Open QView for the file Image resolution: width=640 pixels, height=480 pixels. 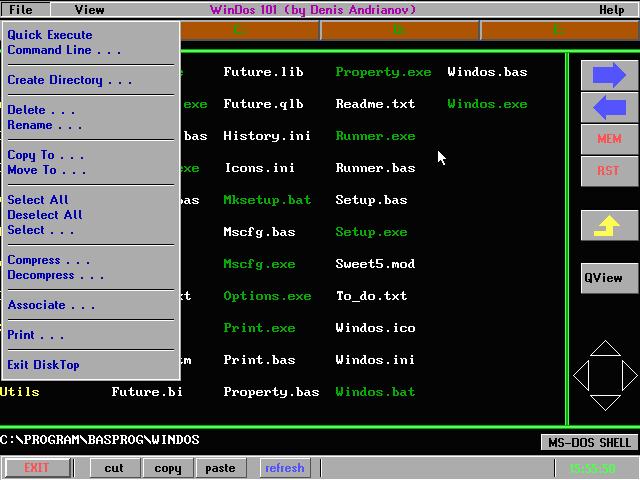[x=609, y=278]
